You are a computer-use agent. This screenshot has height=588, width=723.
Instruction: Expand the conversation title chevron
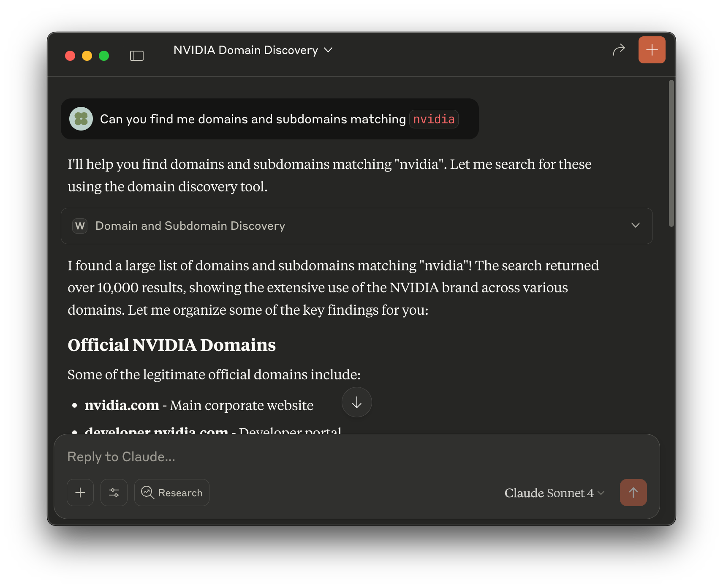[x=329, y=50]
